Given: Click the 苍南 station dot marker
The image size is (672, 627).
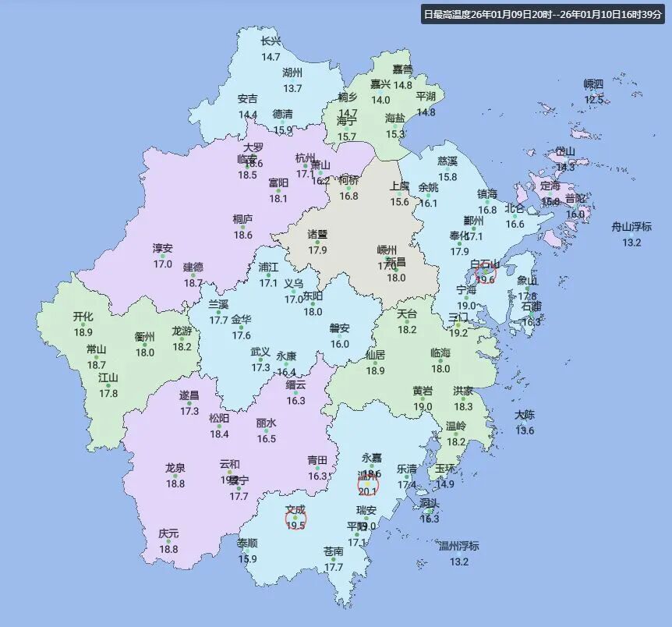Looking at the screenshot, I should pos(334,559).
